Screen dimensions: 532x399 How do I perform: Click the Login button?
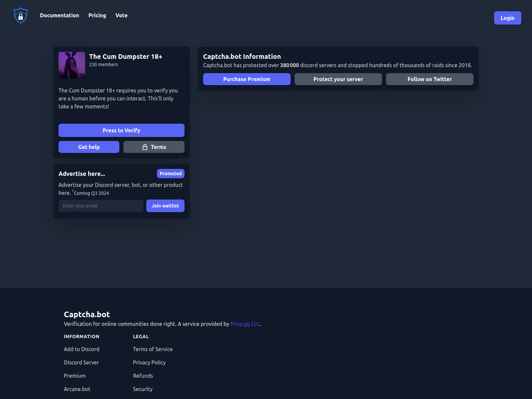coord(507,18)
